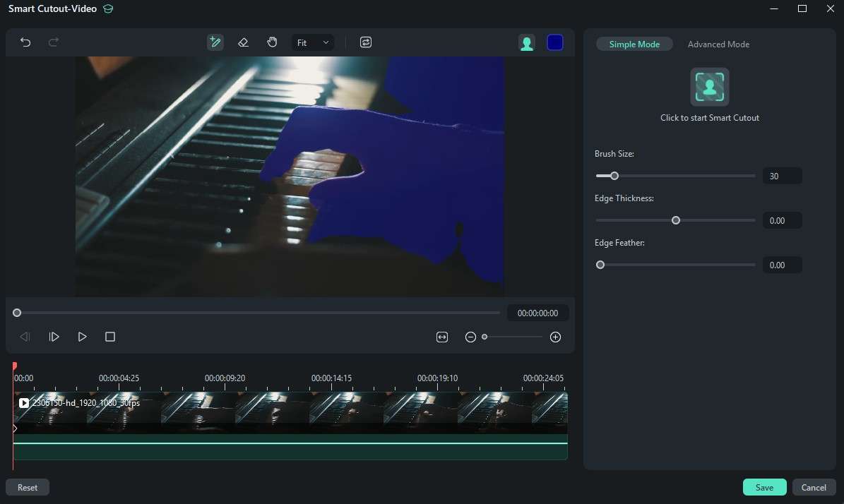Save the smart cutout
The image size is (844, 504).
click(x=764, y=487)
